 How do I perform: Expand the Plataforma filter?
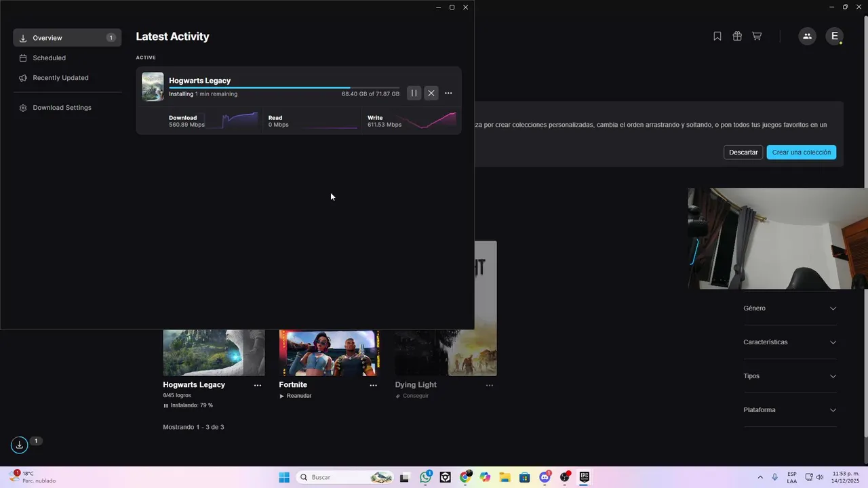(x=790, y=410)
